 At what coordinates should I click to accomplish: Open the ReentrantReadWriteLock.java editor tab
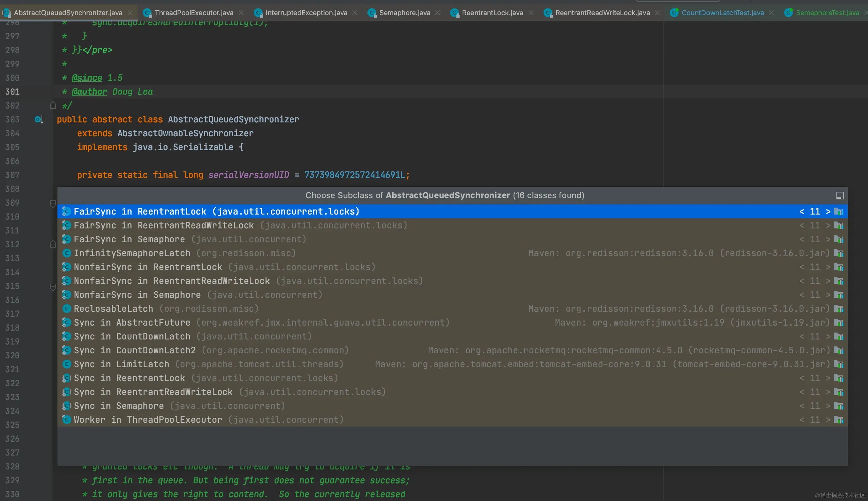point(602,13)
